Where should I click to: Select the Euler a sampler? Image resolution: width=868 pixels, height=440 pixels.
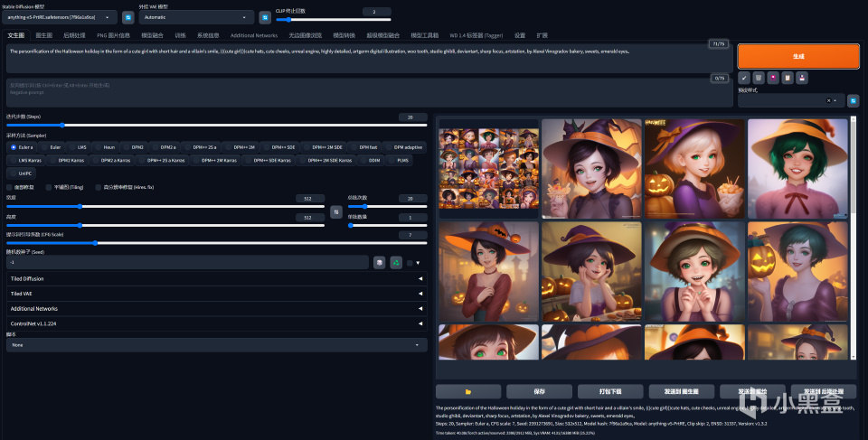(22, 147)
